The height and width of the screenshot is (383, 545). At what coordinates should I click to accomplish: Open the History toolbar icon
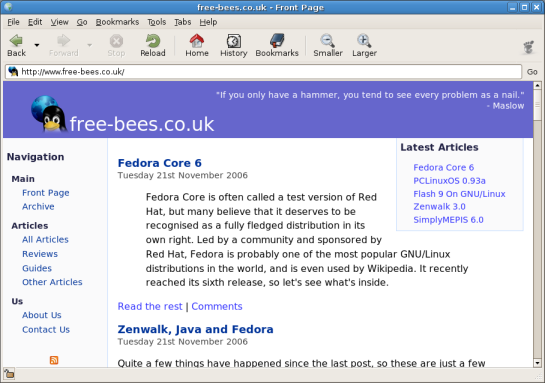234,41
